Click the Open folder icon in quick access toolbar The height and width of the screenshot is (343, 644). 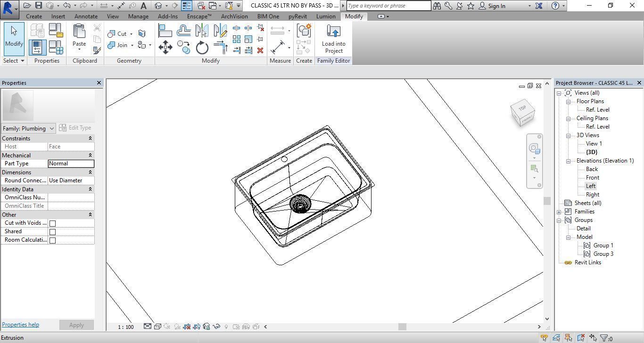[x=27, y=6]
